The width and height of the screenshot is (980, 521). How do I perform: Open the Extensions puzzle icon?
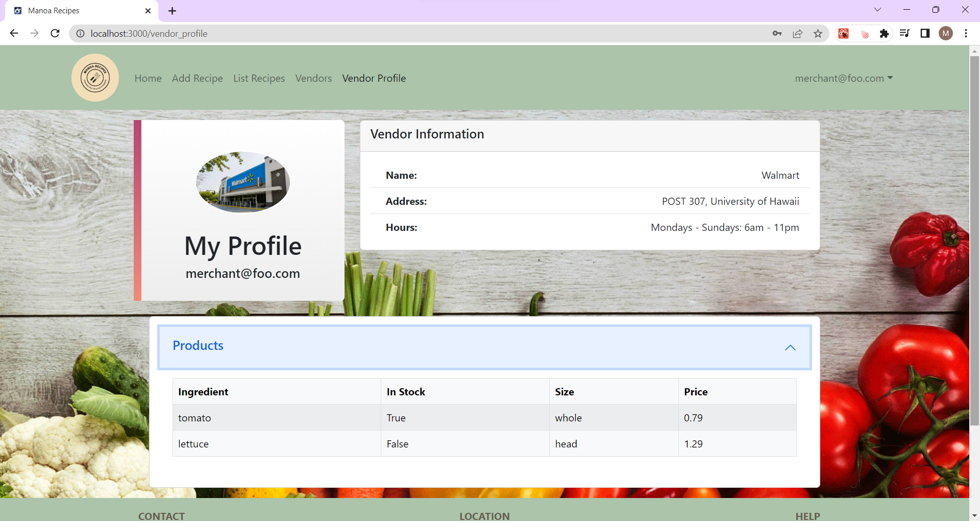tap(884, 33)
